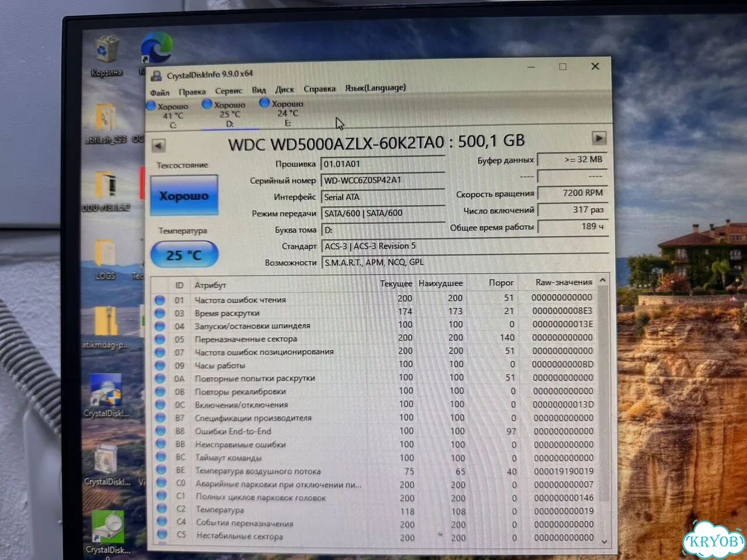This screenshot has width=747, height=560.
Task: Click status icon for Переназначенные сектора
Action: (x=160, y=339)
